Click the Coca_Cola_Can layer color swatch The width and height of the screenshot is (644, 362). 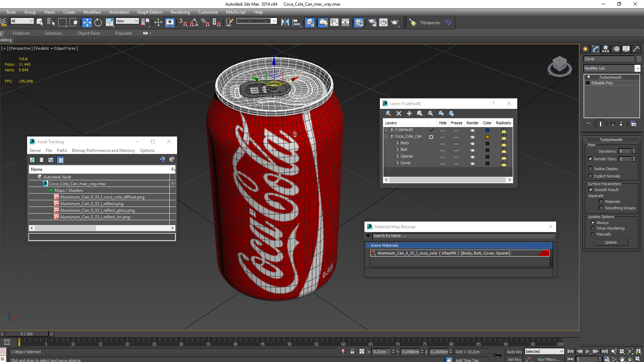pyautogui.click(x=487, y=137)
